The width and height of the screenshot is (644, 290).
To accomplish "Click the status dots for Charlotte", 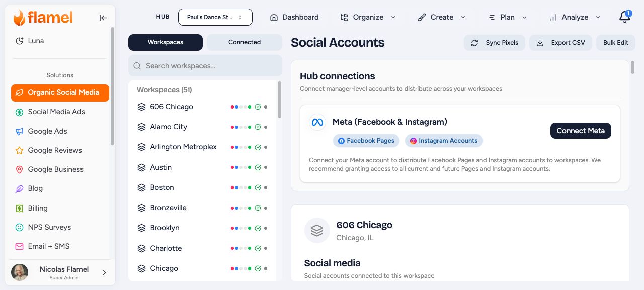I will (240, 248).
